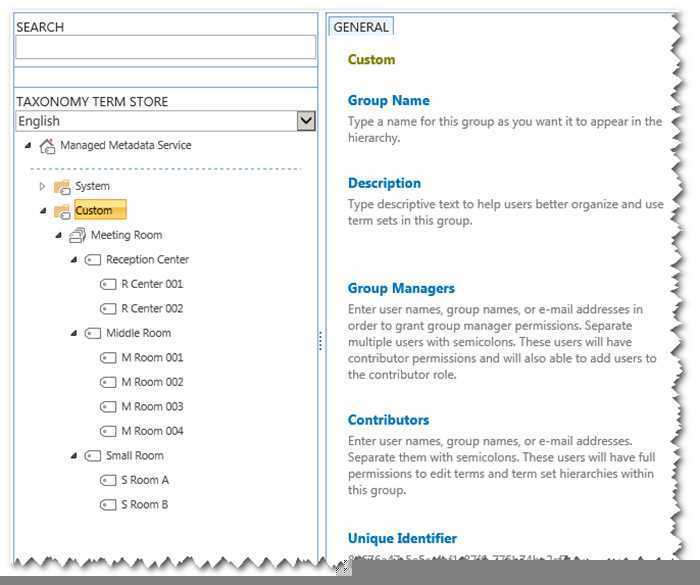Select the Reception Center term label

coord(147,259)
